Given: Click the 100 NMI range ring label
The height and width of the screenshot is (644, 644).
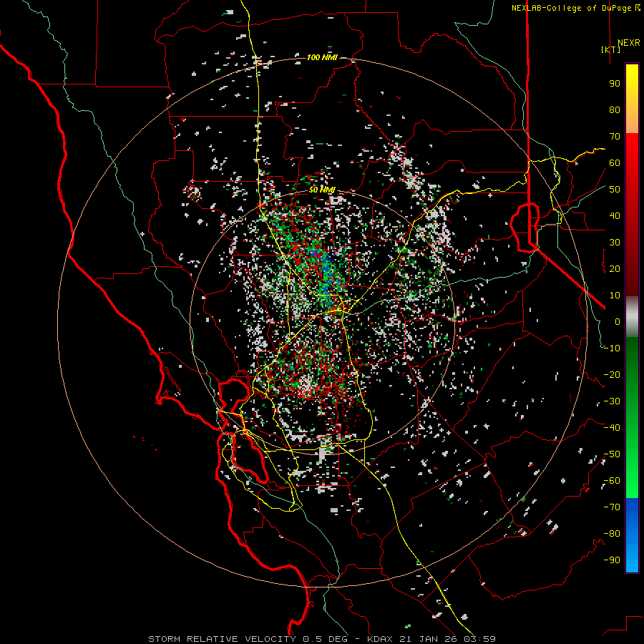Looking at the screenshot, I should click(x=322, y=57).
